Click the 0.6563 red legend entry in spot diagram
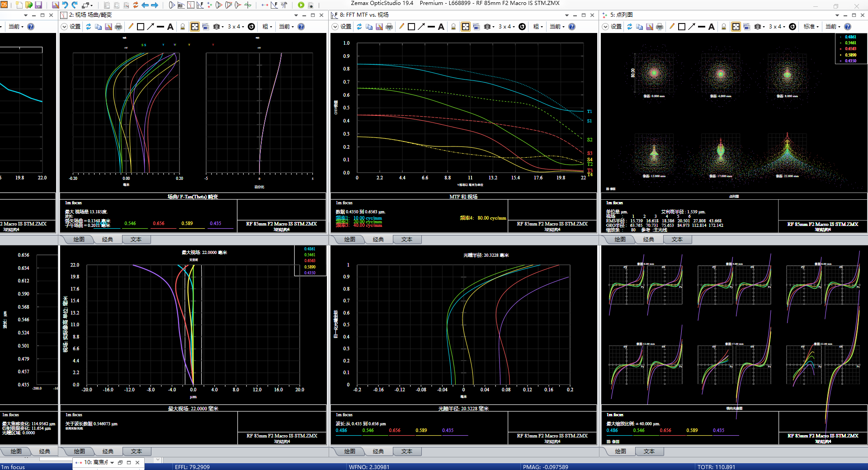 (x=850, y=49)
